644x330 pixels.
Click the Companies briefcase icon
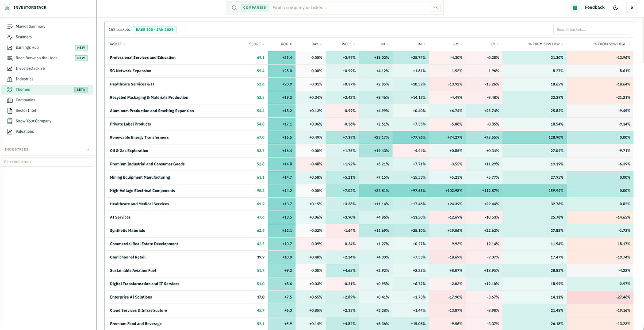point(10,100)
